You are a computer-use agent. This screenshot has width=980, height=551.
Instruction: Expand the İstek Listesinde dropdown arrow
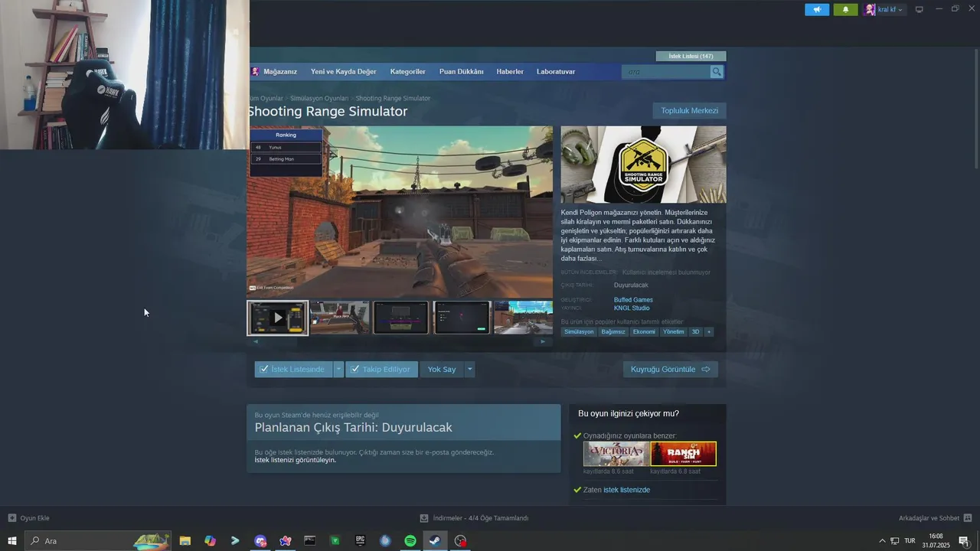click(339, 369)
